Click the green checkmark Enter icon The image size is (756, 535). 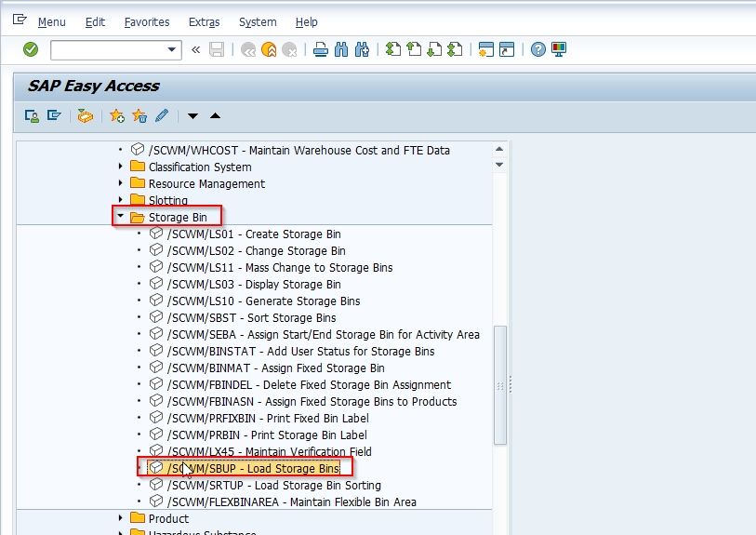[31, 49]
